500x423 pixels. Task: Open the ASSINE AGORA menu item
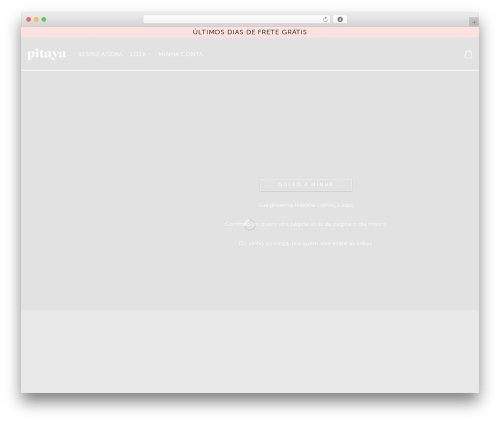coord(100,54)
